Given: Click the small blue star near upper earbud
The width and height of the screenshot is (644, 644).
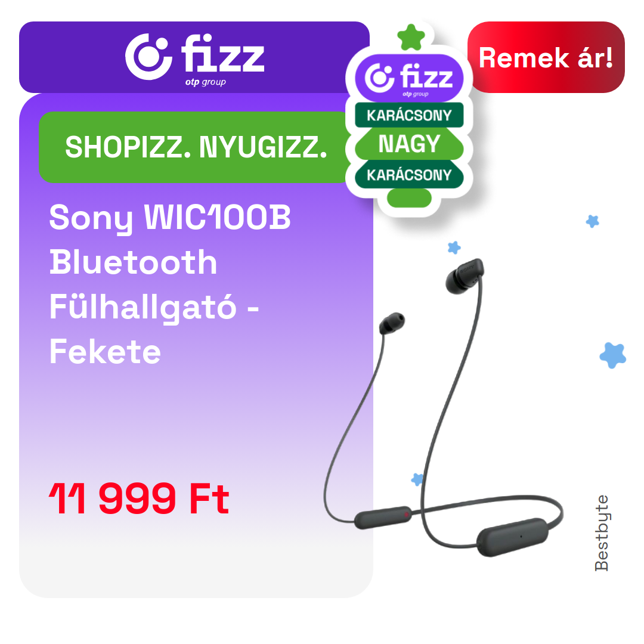Looking at the screenshot, I should [454, 247].
